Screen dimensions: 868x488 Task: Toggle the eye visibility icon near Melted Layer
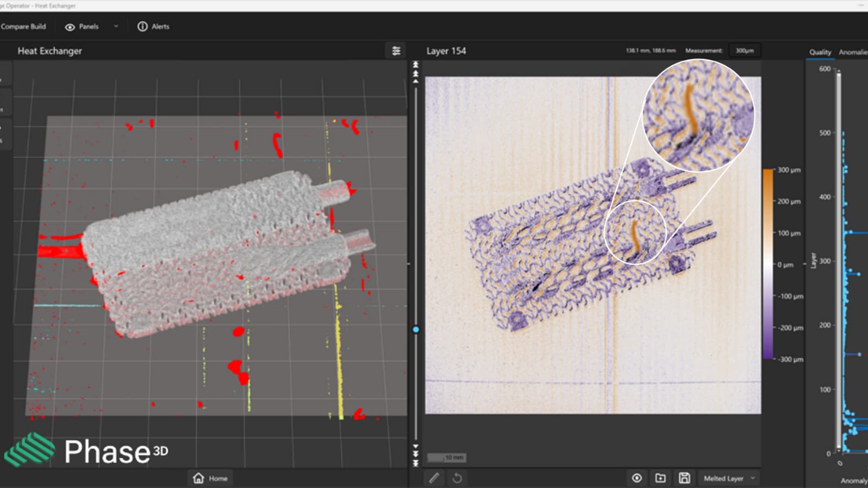pos(636,478)
